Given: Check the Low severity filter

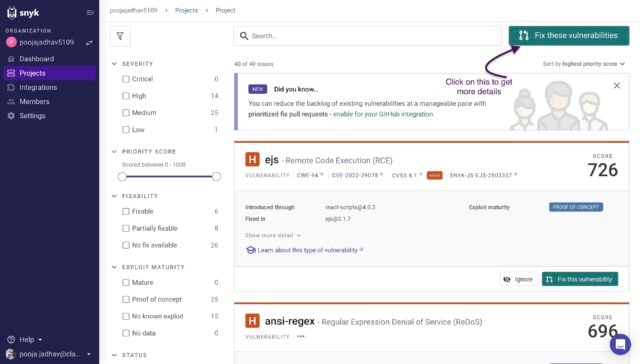Looking at the screenshot, I should point(126,130).
